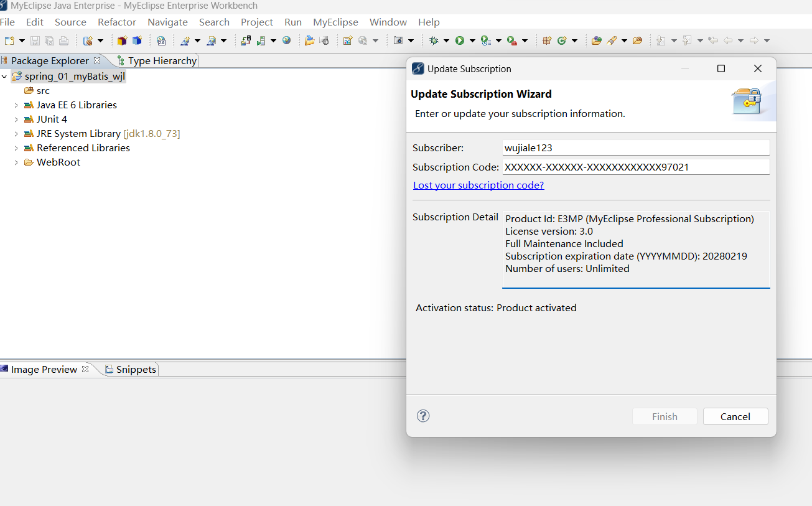
Task: Click the Save (floppy disk) toolbar icon
Action: tap(35, 40)
